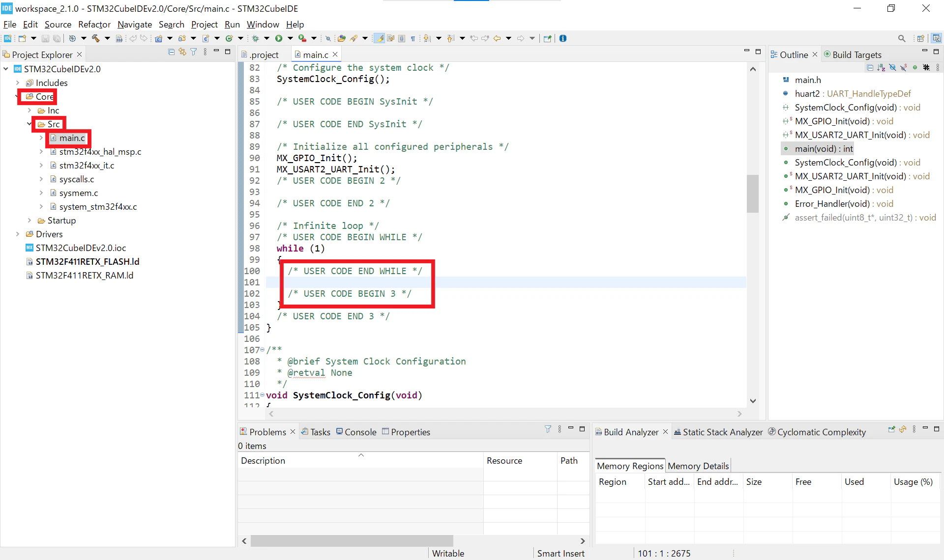The height and width of the screenshot is (560, 944).
Task: Click the Problems horizontal scrollbar thumb
Action: [x=352, y=541]
